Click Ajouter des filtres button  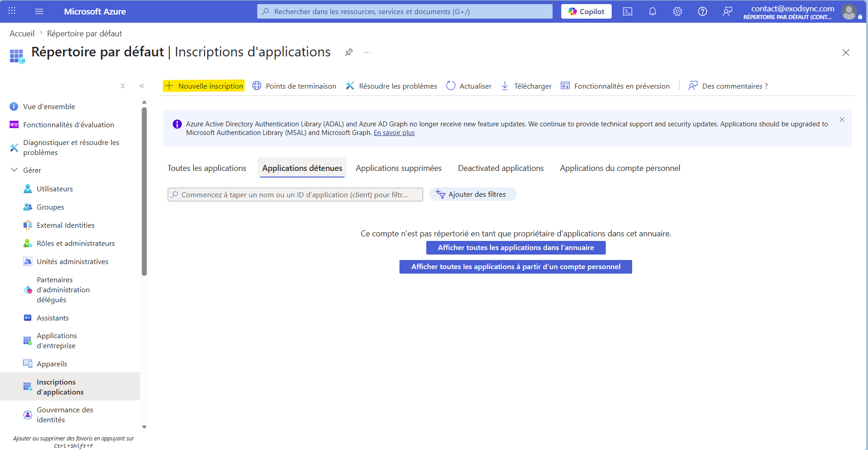coord(473,194)
